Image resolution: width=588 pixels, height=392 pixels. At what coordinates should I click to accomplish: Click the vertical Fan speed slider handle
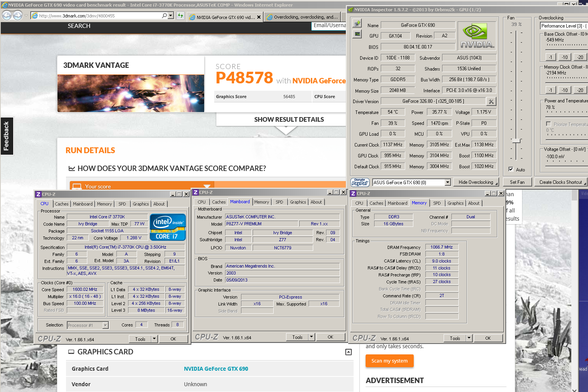tap(516, 140)
